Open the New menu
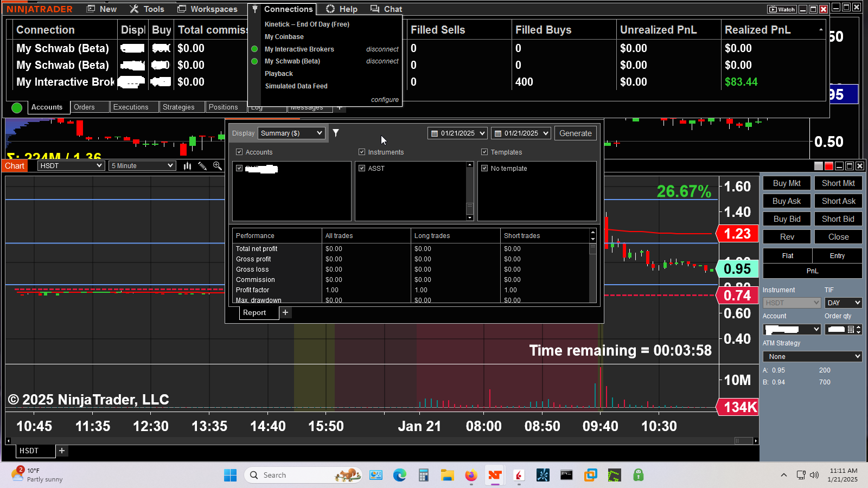Screen dimensions: 868x488 [102, 9]
